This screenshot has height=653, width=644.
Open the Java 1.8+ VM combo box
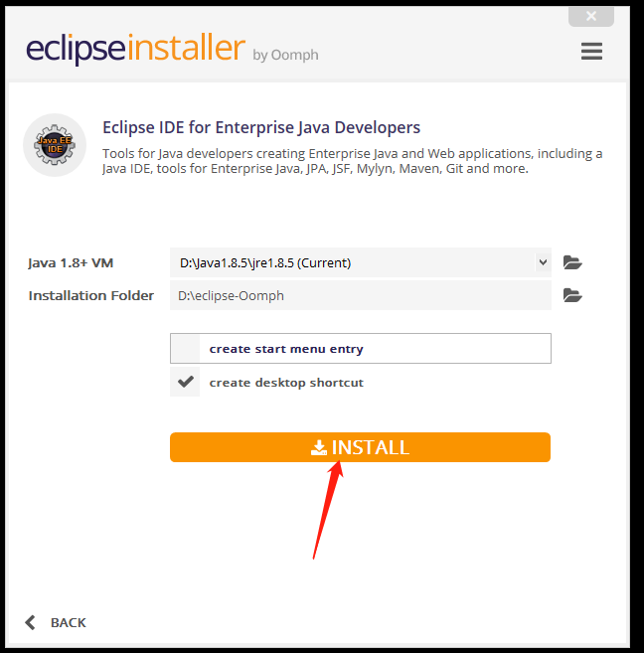[361, 262]
